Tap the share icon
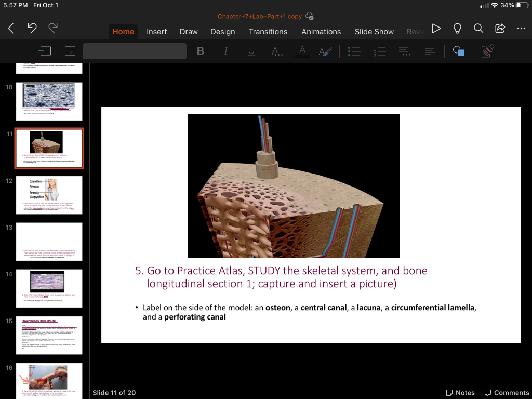Screen dimensions: 532x399 coord(500,29)
